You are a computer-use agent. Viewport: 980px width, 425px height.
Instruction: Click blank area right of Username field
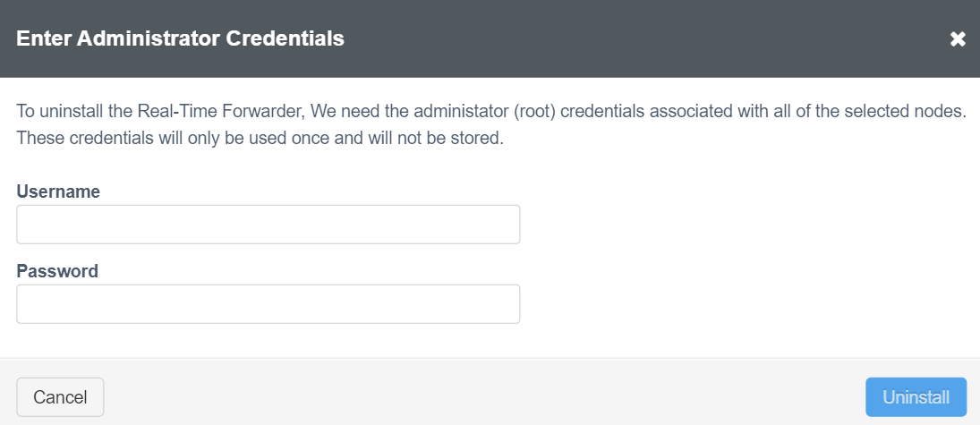(734, 225)
